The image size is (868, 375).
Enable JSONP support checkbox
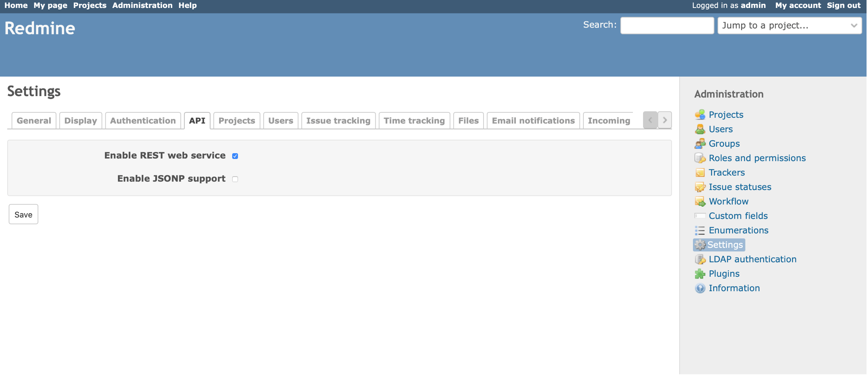pos(235,179)
